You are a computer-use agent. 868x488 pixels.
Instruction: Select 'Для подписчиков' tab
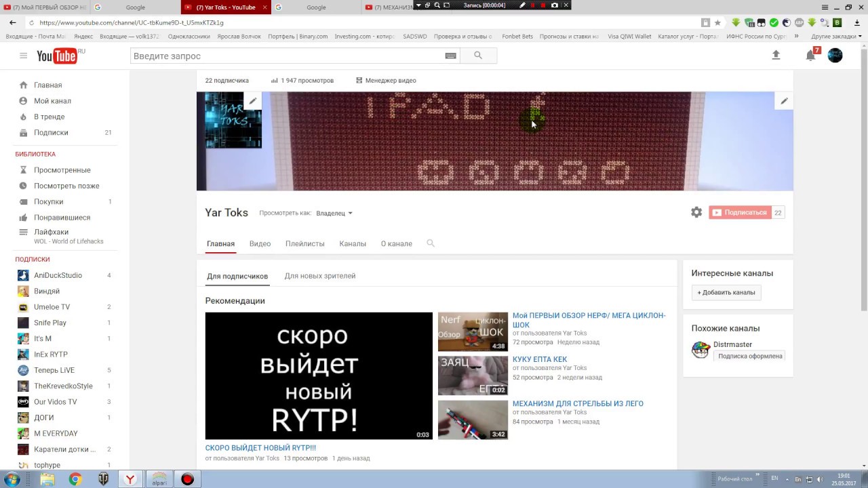[237, 276]
